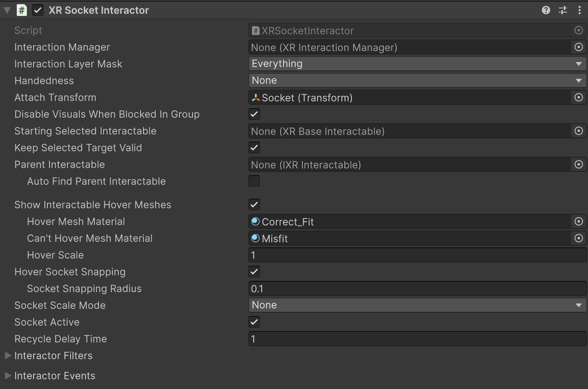Open object picker for Starting Selected Interactable
Screen dimensions: 588x389
pos(579,131)
